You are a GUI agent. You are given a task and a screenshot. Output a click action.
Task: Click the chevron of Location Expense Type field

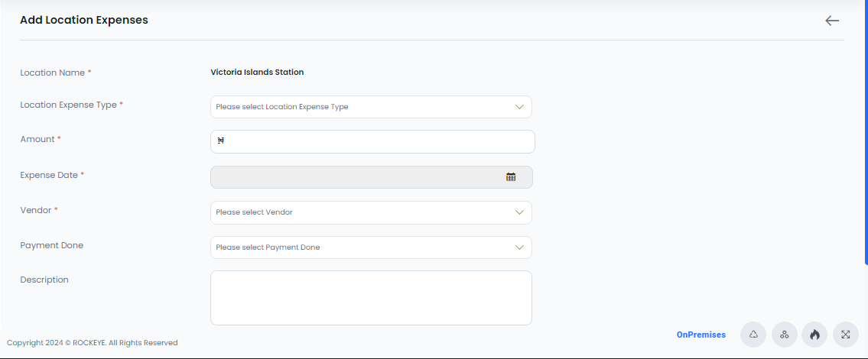click(x=519, y=107)
